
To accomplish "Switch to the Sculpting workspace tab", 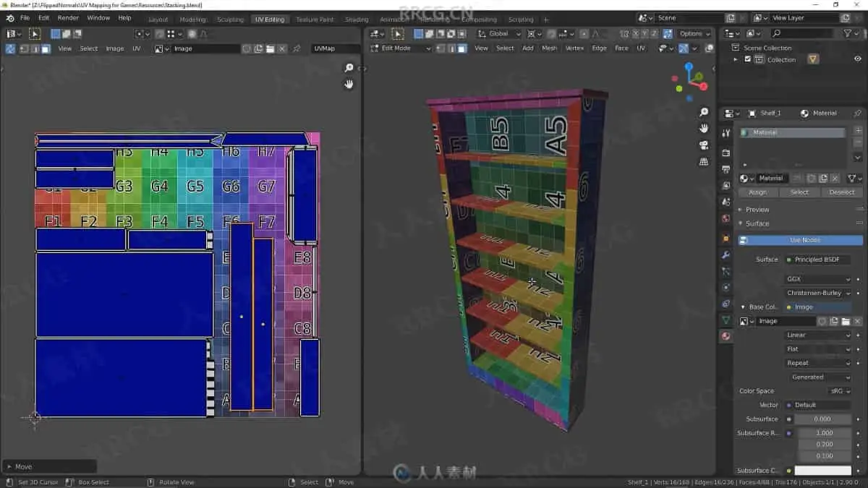I will [230, 20].
